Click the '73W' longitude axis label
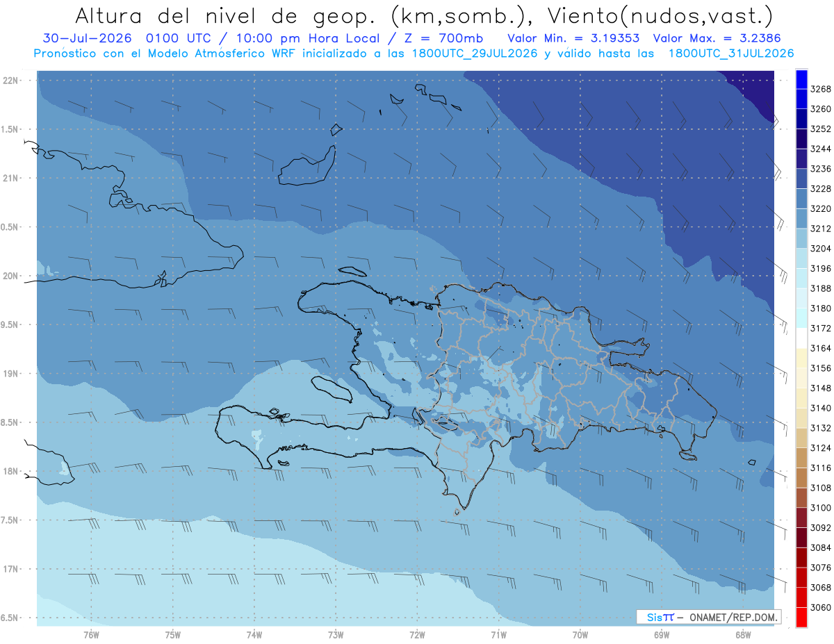Screen dimensions: 834x644 [x=336, y=634]
